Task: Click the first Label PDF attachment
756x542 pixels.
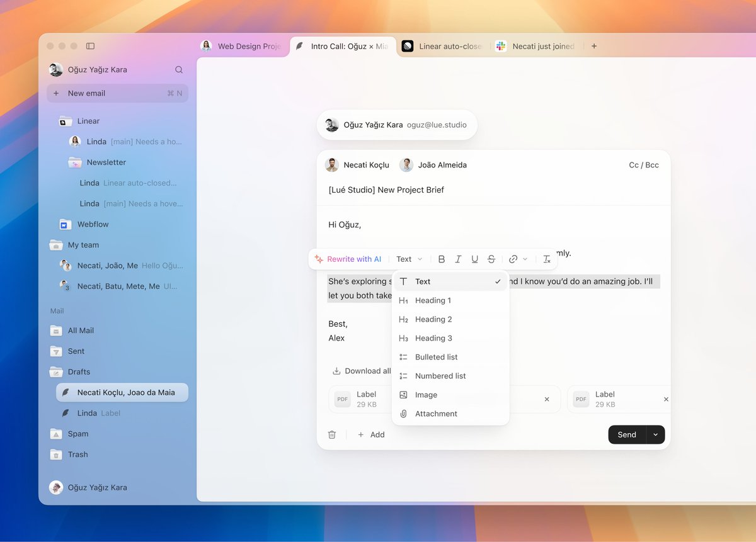Action: point(360,399)
